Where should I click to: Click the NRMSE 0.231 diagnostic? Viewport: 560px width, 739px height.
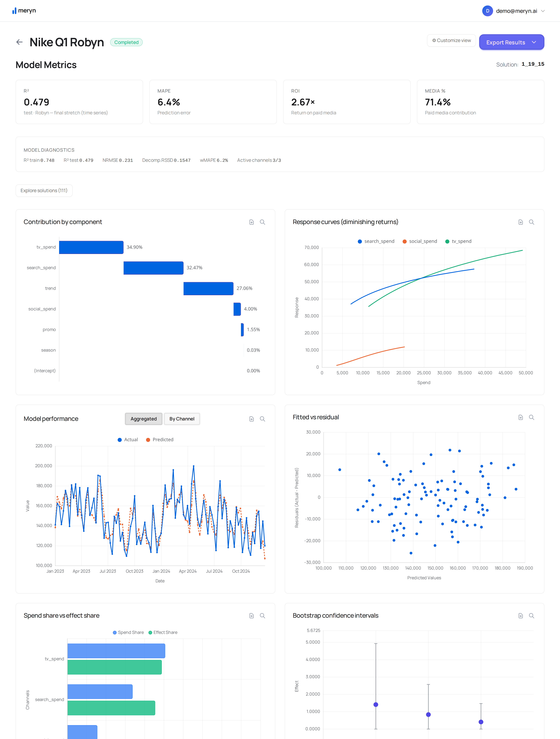coord(118,160)
